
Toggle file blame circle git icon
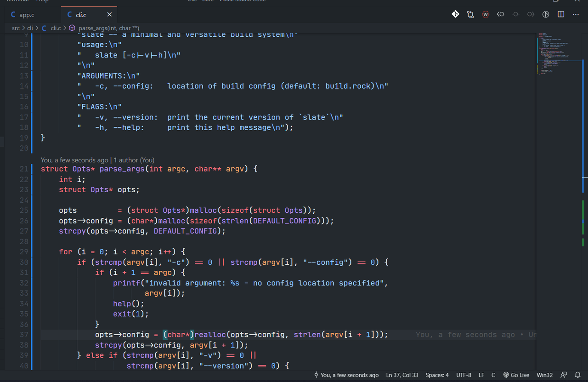(x=546, y=15)
